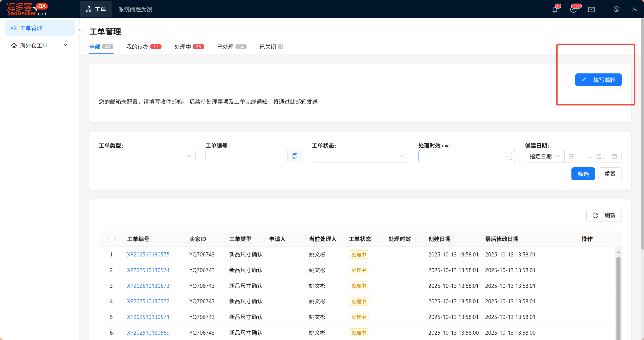Click the pending tasks icon with 38 badge

(573, 10)
